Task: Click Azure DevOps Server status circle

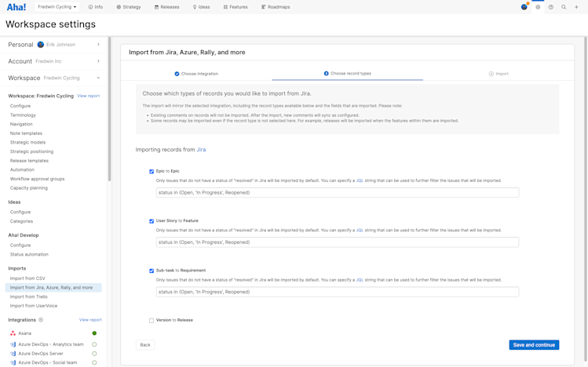Action: (94, 354)
